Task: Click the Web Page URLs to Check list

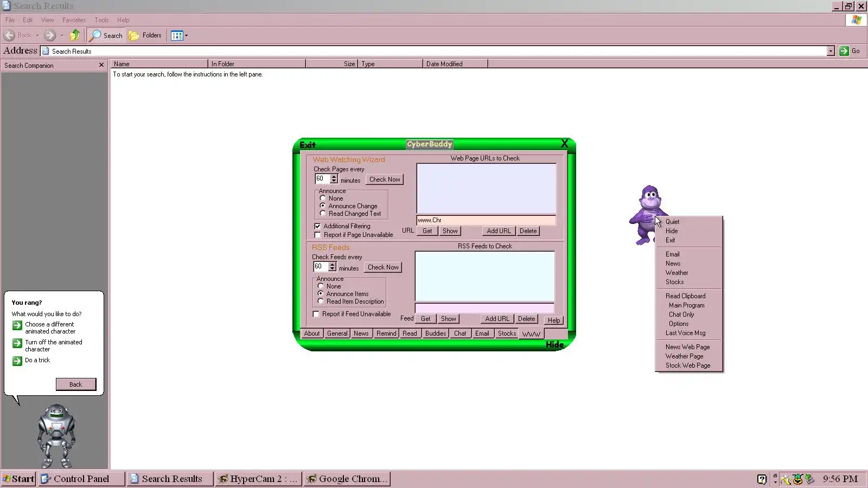Action: (486, 188)
